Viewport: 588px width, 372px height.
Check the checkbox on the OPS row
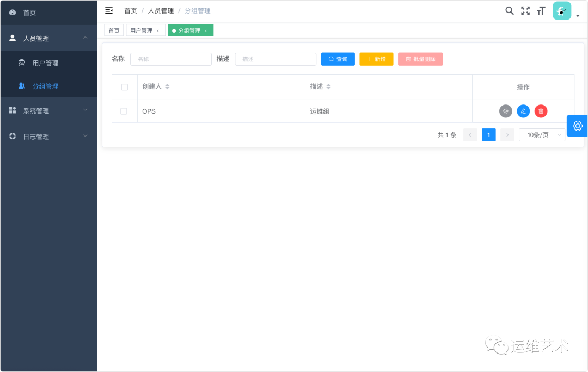tap(124, 111)
